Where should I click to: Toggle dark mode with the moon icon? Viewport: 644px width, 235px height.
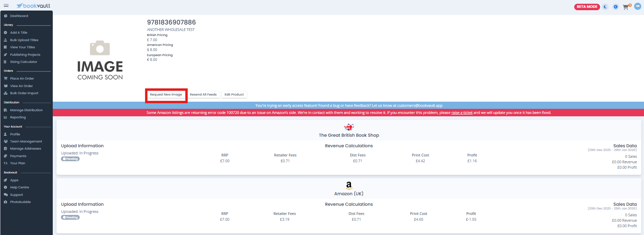tap(605, 7)
